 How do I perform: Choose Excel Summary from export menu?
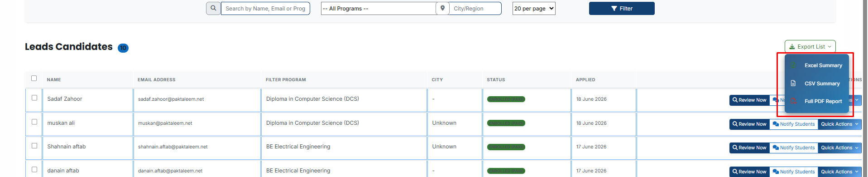coord(817,65)
